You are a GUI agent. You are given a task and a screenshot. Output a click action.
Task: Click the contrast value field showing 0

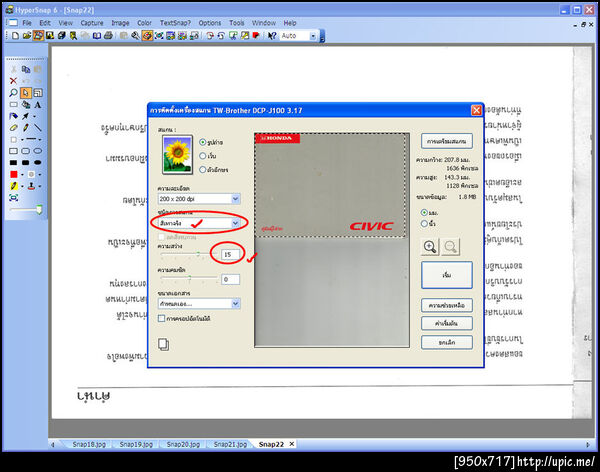pos(230,279)
